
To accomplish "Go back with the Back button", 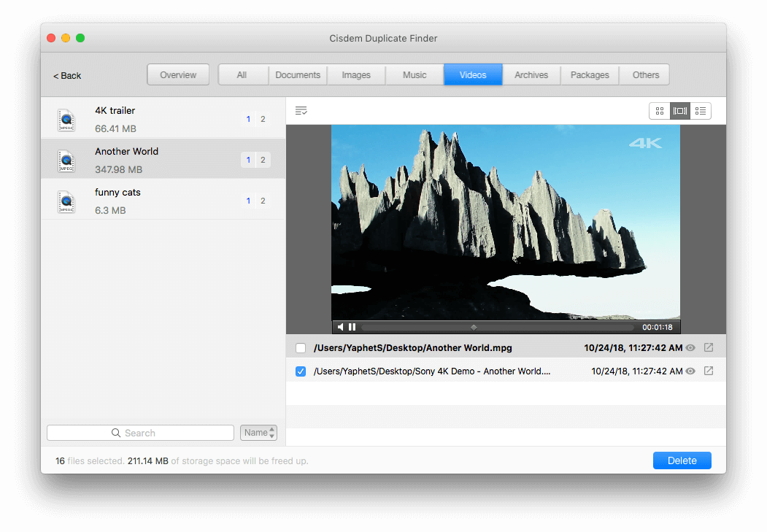I will [x=67, y=76].
